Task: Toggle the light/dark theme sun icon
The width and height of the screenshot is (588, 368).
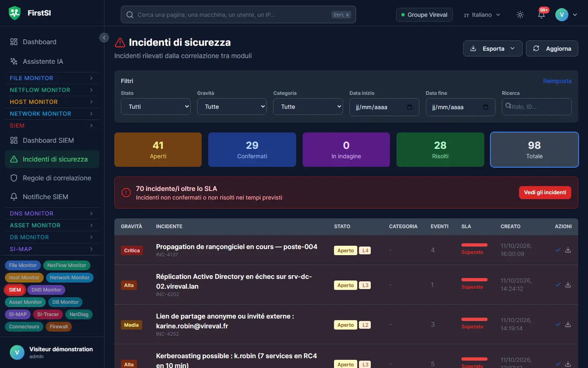Action: pos(520,15)
